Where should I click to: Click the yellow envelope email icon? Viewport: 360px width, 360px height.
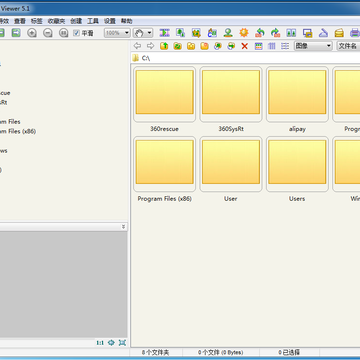[x=339, y=33]
